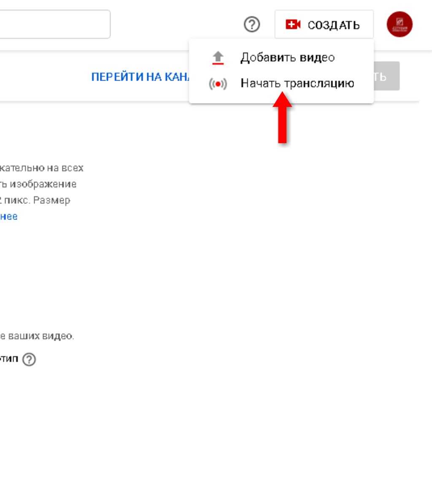
Task: Open the blue 'нее' details link
Action: tap(9, 216)
